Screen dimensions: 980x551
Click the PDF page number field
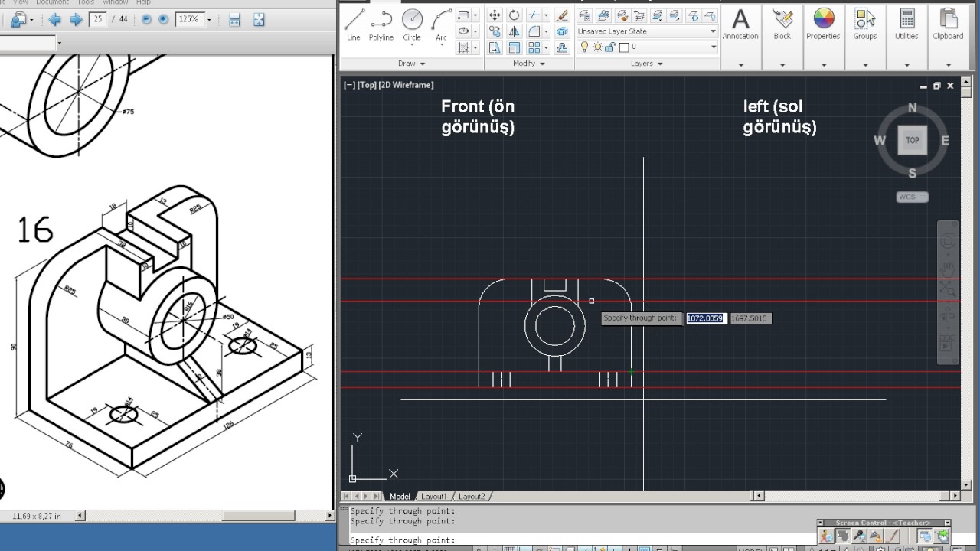97,19
